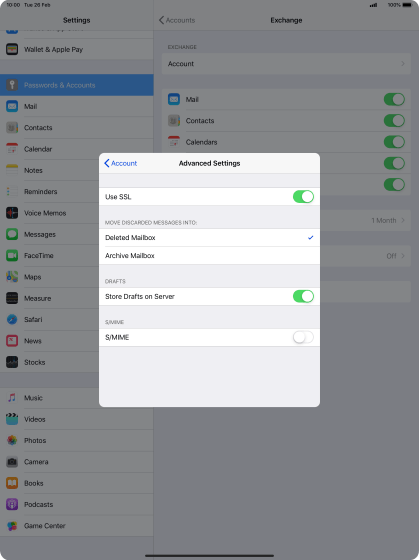Viewport: 419px width, 560px height.
Task: Select the Photos flower icon
Action: click(12, 440)
